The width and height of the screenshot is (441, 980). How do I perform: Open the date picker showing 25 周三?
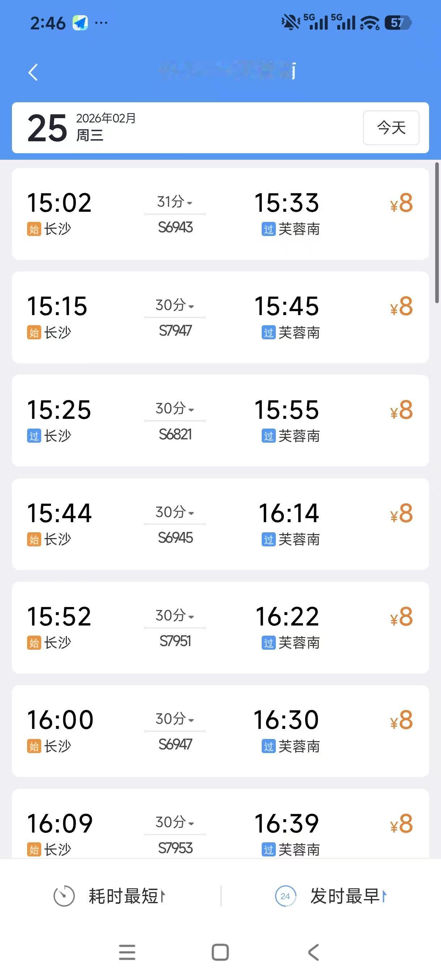click(82, 128)
